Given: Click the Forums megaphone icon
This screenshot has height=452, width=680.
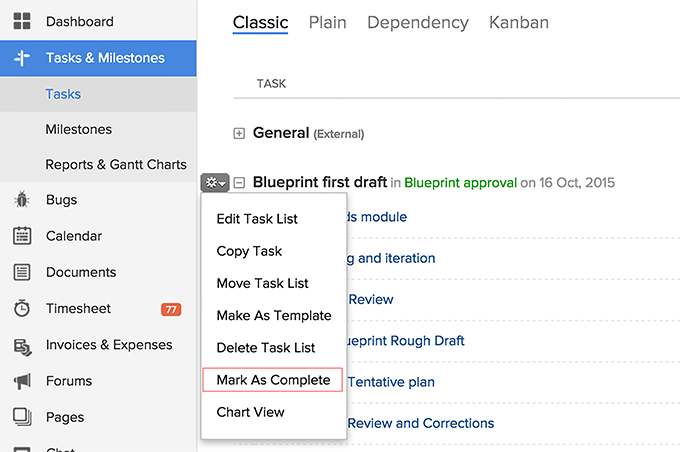Looking at the screenshot, I should pyautogui.click(x=22, y=381).
